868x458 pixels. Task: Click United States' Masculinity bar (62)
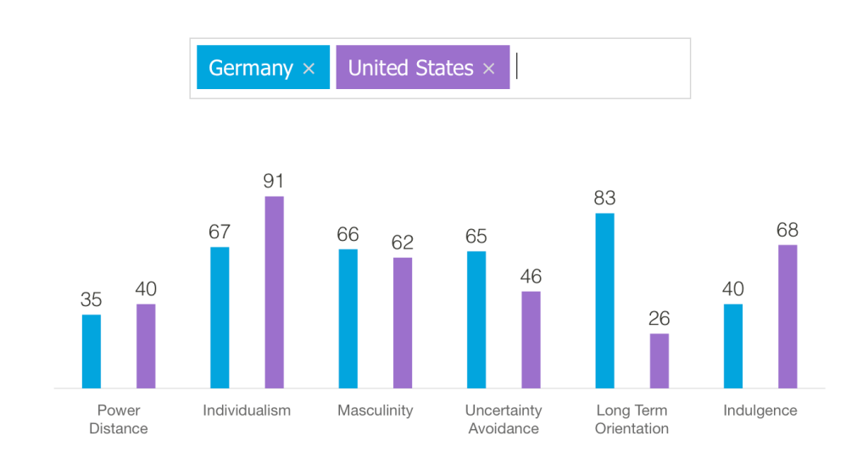[x=403, y=322]
